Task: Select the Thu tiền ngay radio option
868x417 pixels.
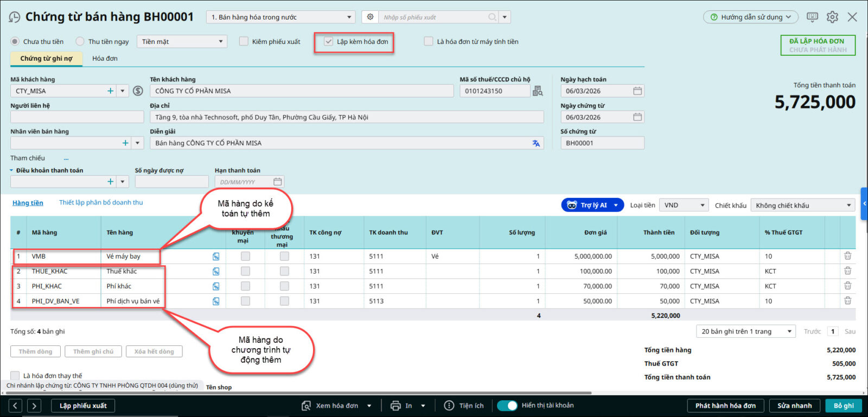Action: click(x=80, y=42)
